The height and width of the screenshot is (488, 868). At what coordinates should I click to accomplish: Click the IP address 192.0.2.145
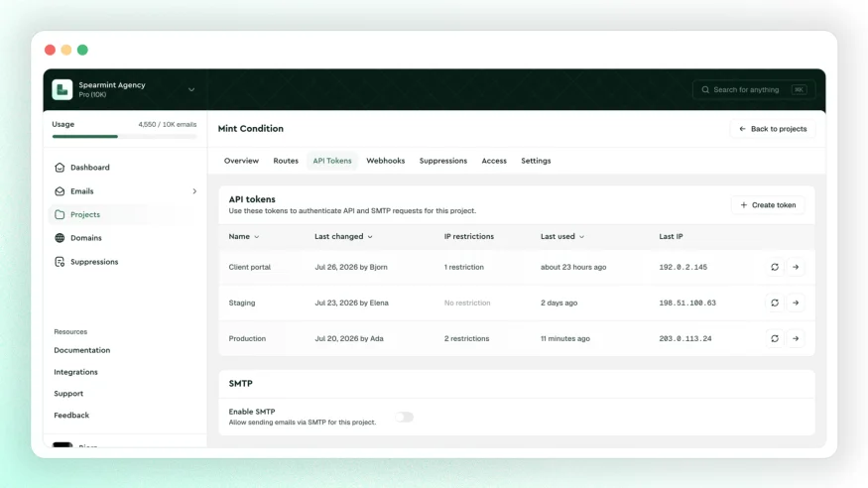[x=683, y=267]
